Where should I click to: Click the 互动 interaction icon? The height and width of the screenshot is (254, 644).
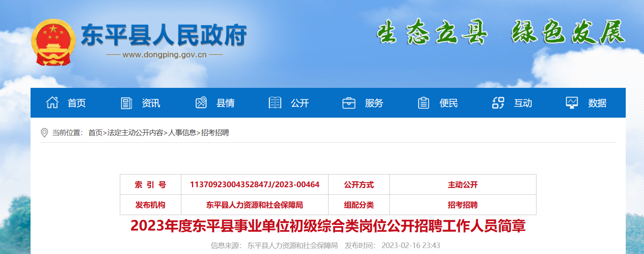498,103
